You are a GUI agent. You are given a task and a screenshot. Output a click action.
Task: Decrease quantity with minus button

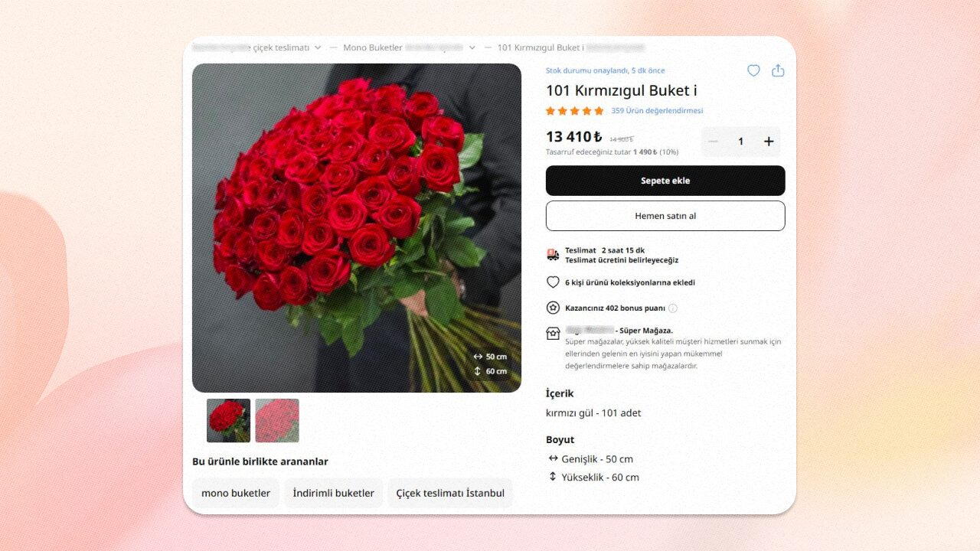coord(713,142)
